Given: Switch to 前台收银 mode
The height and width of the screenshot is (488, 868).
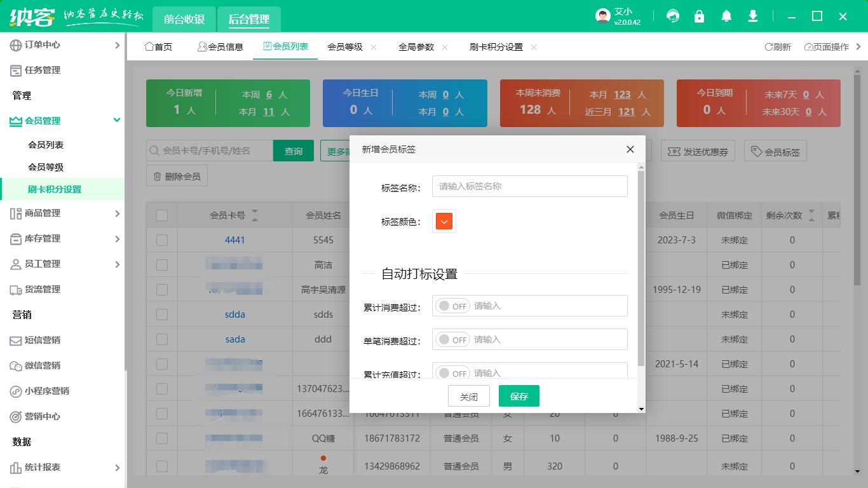Looking at the screenshot, I should [184, 19].
